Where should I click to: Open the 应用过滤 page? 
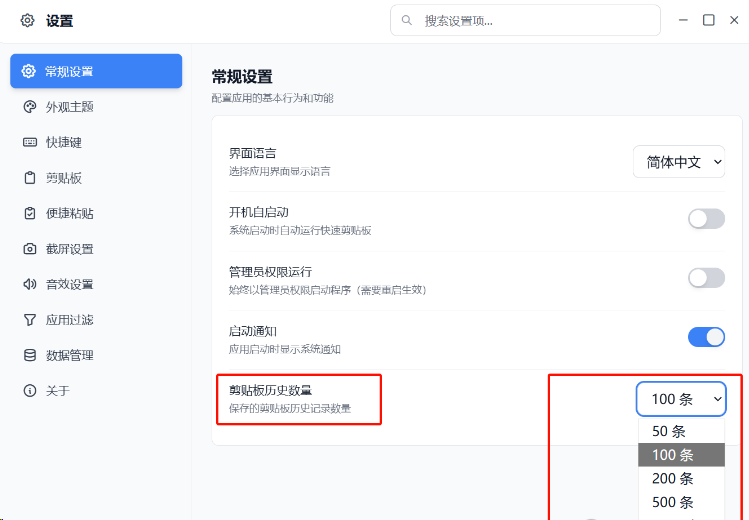[96, 319]
